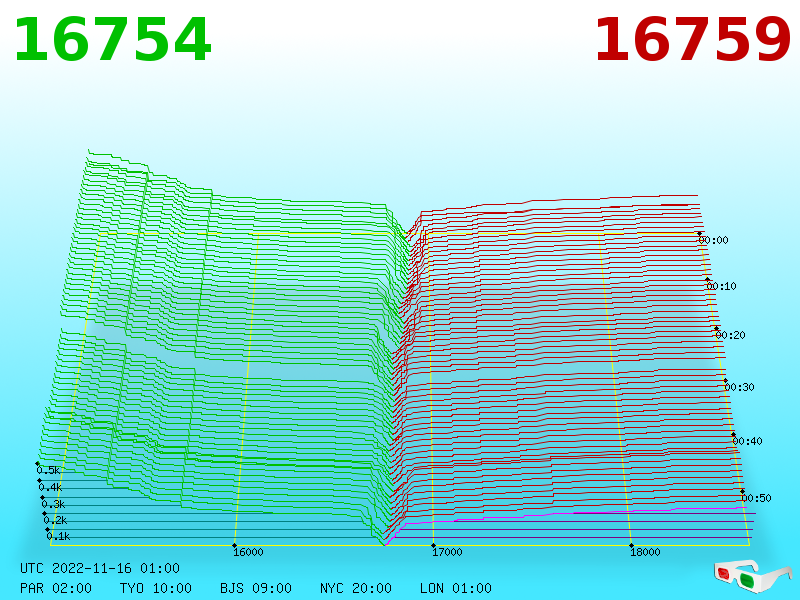Click the 16000 price axis label

248,552
